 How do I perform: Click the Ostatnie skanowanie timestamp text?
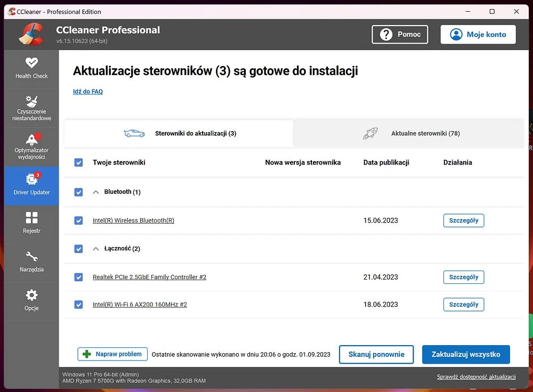(241, 354)
